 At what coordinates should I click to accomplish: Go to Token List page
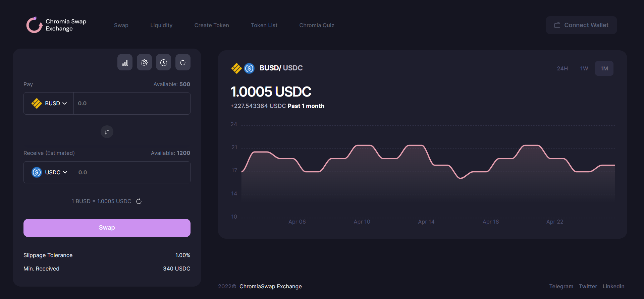tap(264, 25)
